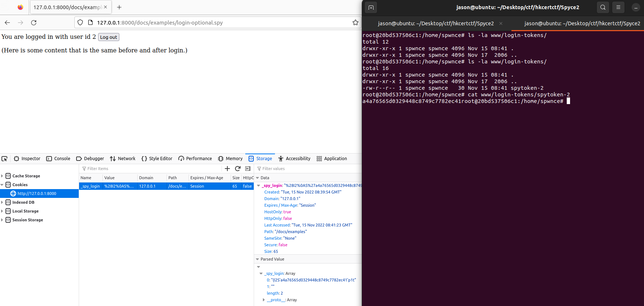The image size is (644, 306).
Task: Add a new cookie with the plus icon
Action: click(227, 169)
